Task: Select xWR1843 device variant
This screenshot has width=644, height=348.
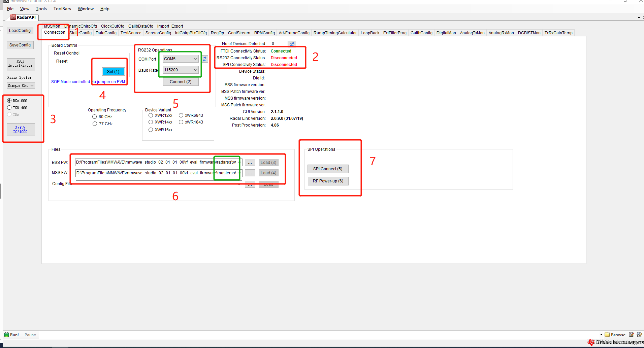Action: click(x=181, y=122)
